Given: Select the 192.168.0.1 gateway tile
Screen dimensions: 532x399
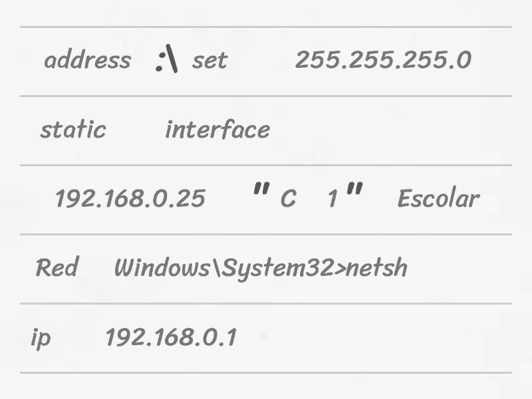Looking at the screenshot, I should (170, 337).
